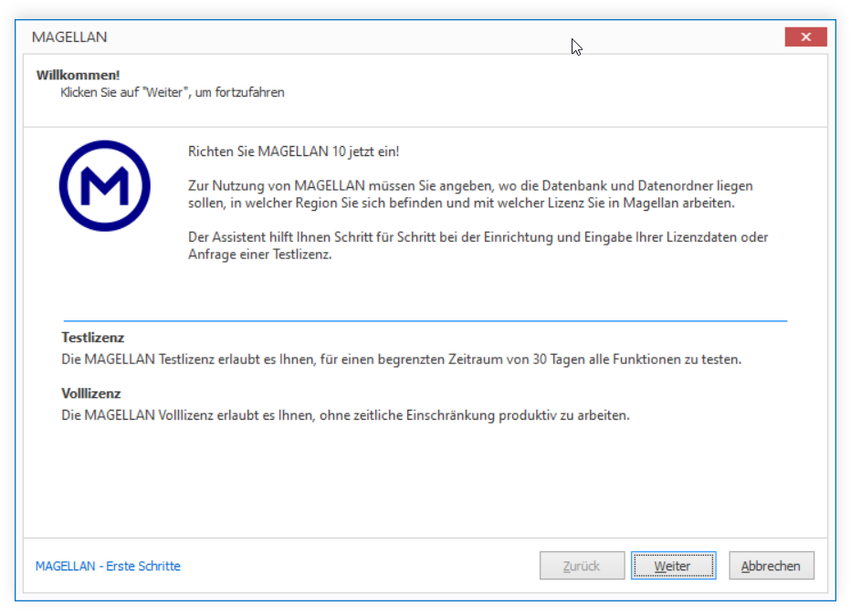Click the Testlizenz description about 30 Tagen
Screen dimensions: 851x616
pos(401,359)
